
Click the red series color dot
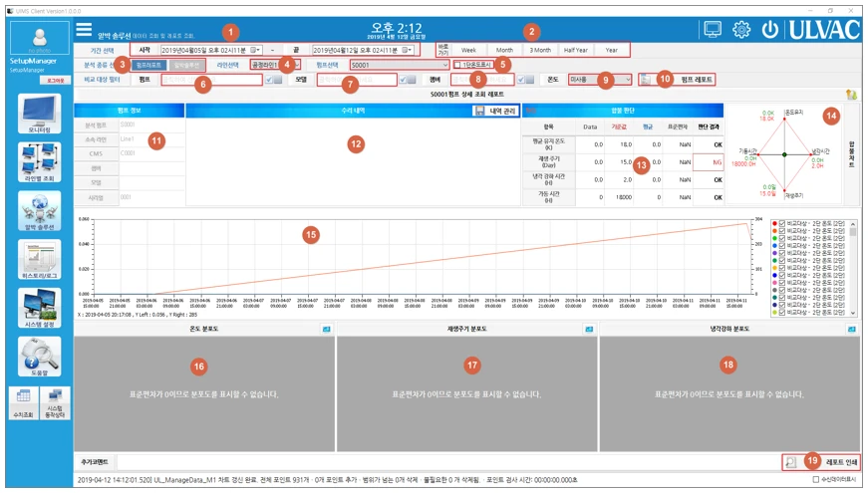774,223
